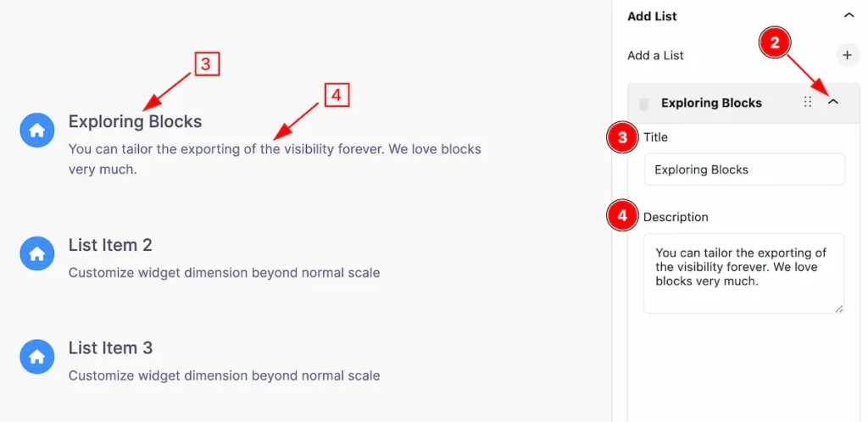Collapse the Exploring Blocks item chevron

pyautogui.click(x=833, y=102)
